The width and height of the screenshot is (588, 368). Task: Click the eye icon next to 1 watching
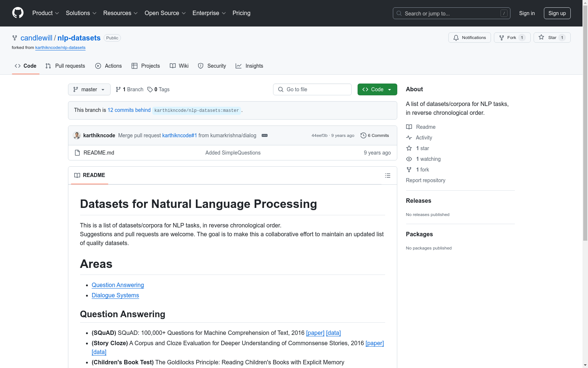point(409,159)
